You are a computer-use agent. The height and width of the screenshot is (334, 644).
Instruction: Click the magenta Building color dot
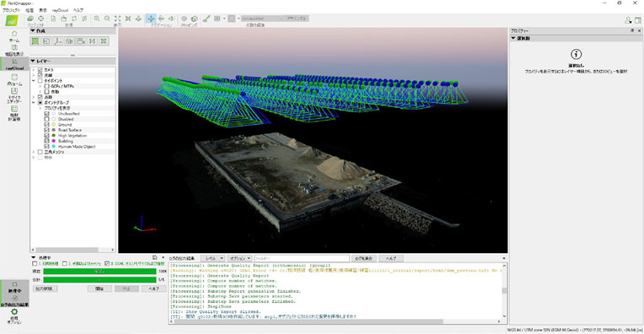[x=54, y=141]
